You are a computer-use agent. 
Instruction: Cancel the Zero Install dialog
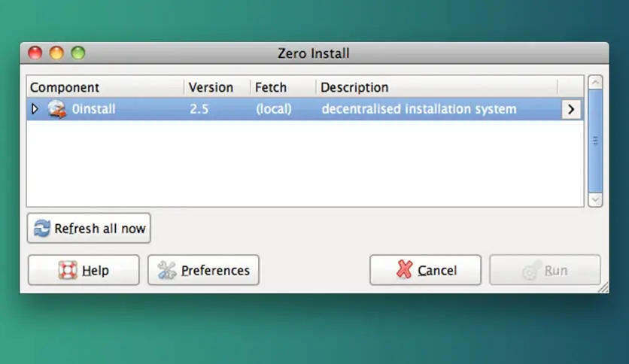point(425,270)
